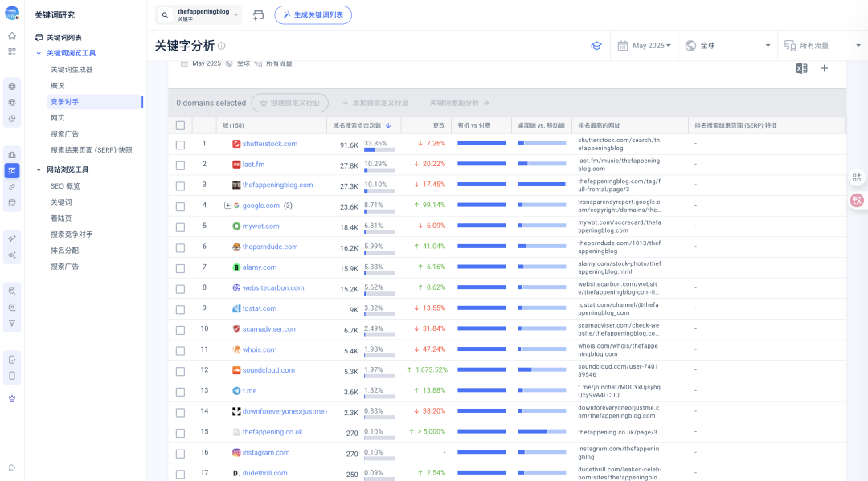Click the search magnifier in keyword box
Viewport: 868px width, 481px height.
point(165,15)
